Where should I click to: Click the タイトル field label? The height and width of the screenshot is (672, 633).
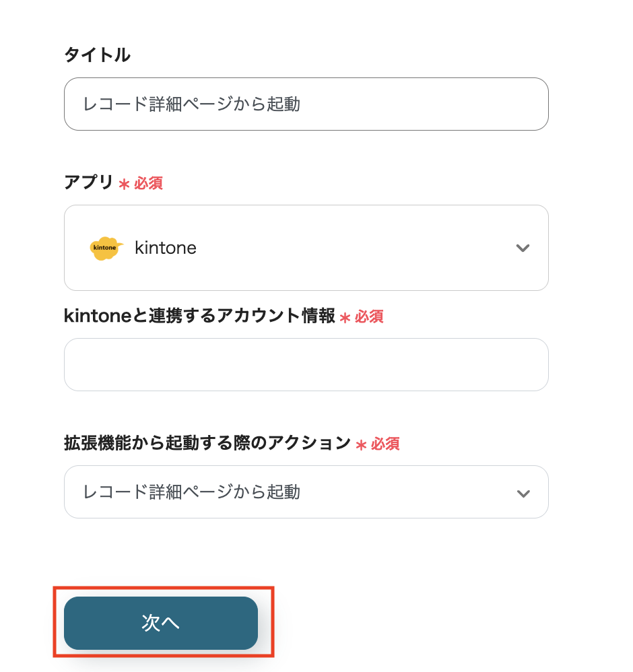97,55
